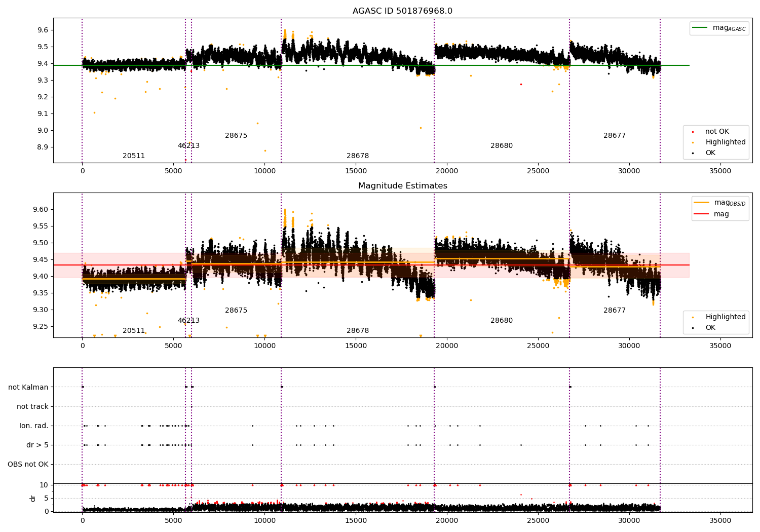Click obsid label 46213 in the top plot

coord(188,146)
